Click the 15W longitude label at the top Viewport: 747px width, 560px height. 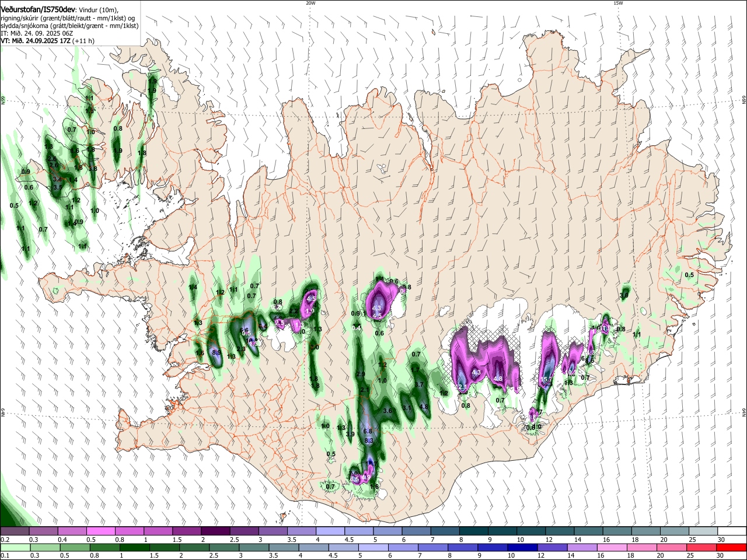(x=618, y=3)
